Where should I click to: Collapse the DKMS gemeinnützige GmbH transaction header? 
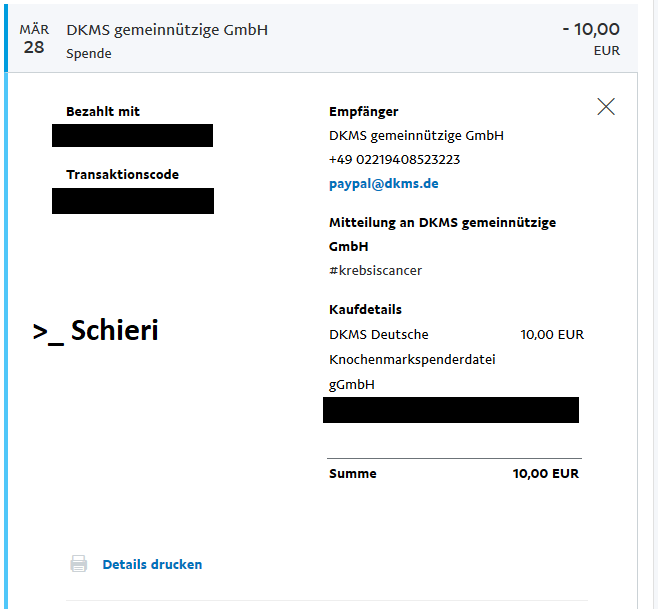coord(322,38)
